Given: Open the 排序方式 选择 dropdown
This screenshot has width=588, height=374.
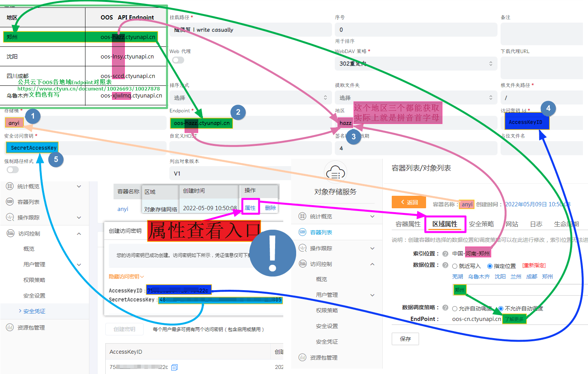Looking at the screenshot, I should point(250,97).
